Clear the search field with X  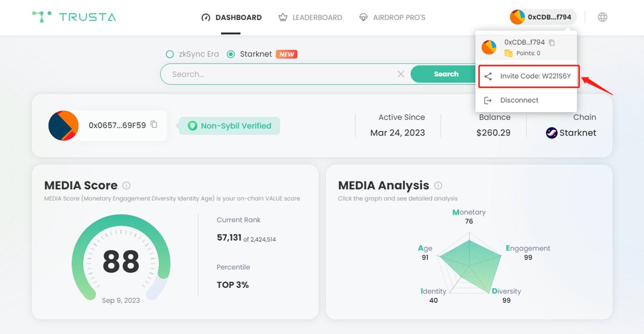(401, 74)
